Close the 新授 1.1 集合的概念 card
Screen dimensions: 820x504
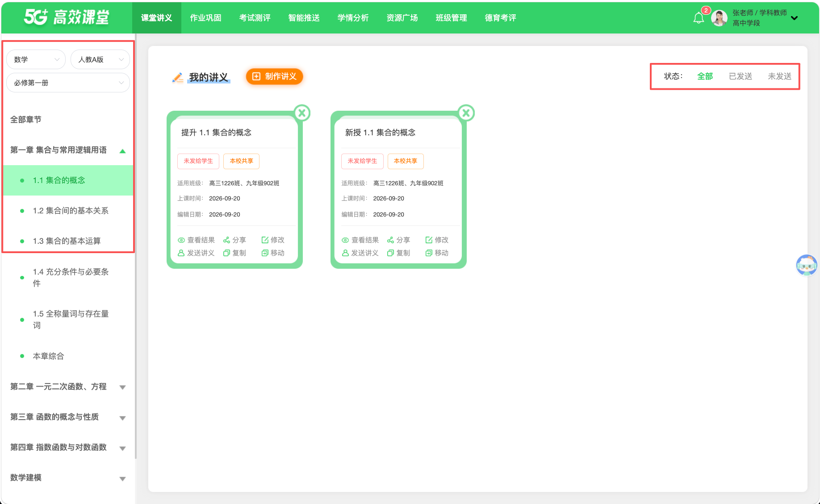click(x=466, y=113)
